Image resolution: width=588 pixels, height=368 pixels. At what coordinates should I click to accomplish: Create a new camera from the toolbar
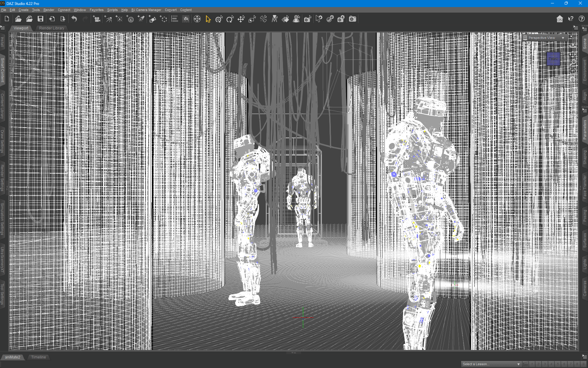pos(97,19)
